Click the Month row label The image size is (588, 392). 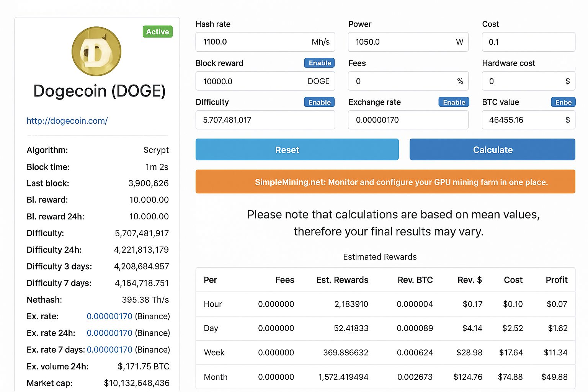click(216, 377)
